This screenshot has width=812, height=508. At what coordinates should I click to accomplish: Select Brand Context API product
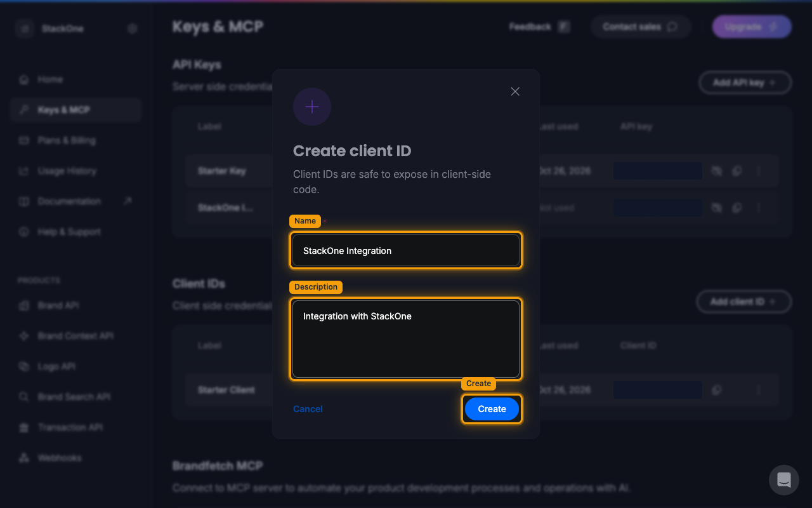[75, 336]
